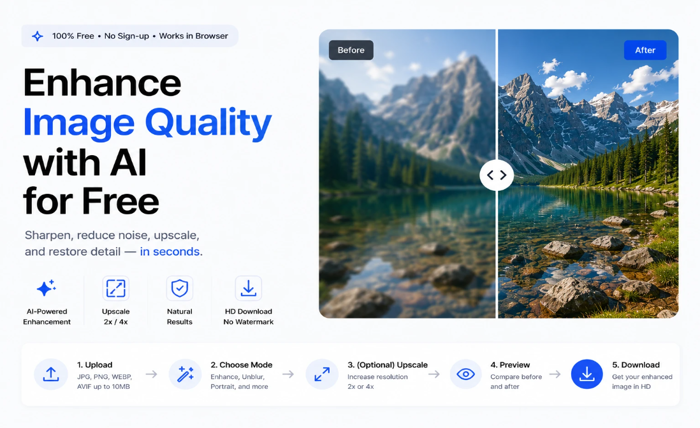Click the blue Download step button
The image size is (700, 428).
tap(587, 374)
